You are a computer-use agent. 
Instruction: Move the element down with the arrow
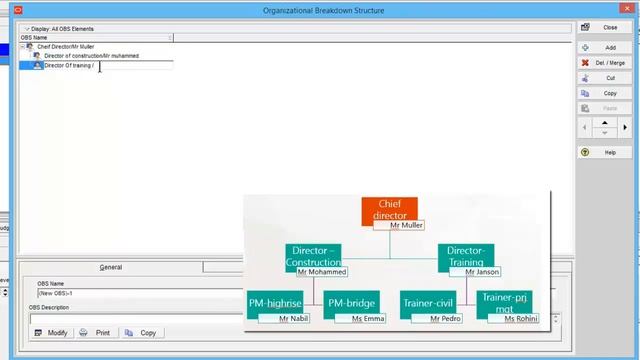(x=604, y=133)
